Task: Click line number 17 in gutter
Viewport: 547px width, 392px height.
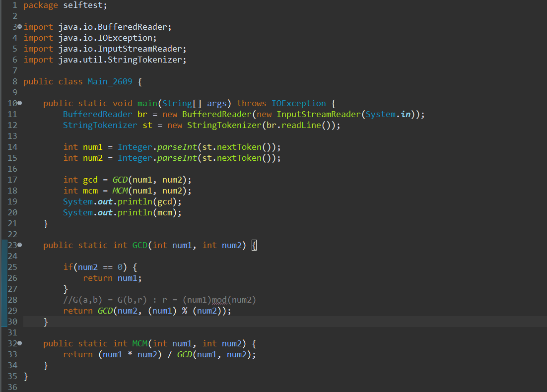Action: tap(12, 180)
